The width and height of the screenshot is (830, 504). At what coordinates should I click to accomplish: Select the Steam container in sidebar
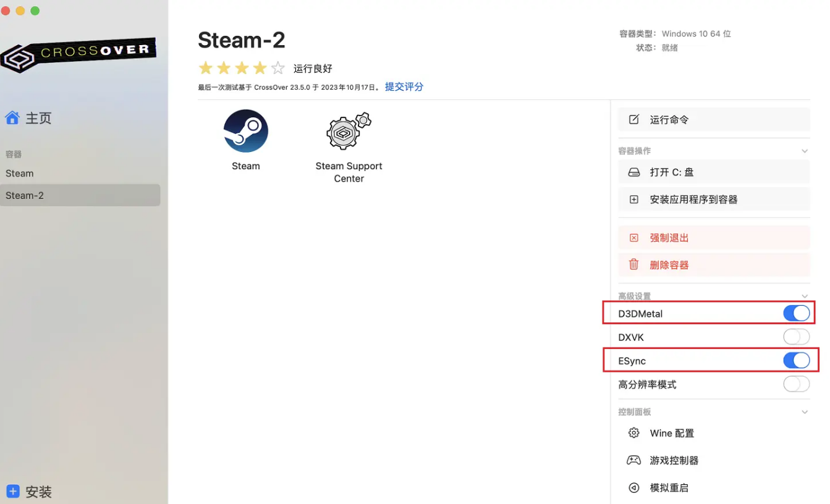(80, 174)
